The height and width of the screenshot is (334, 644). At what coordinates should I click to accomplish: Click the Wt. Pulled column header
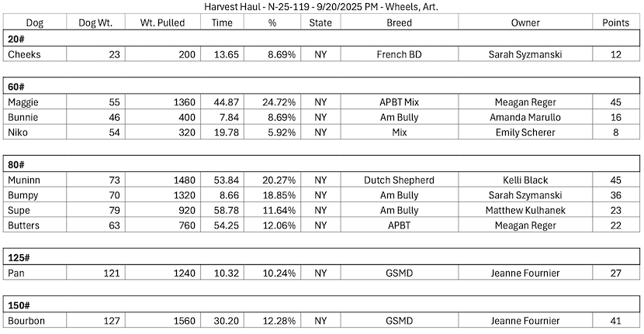[x=163, y=23]
